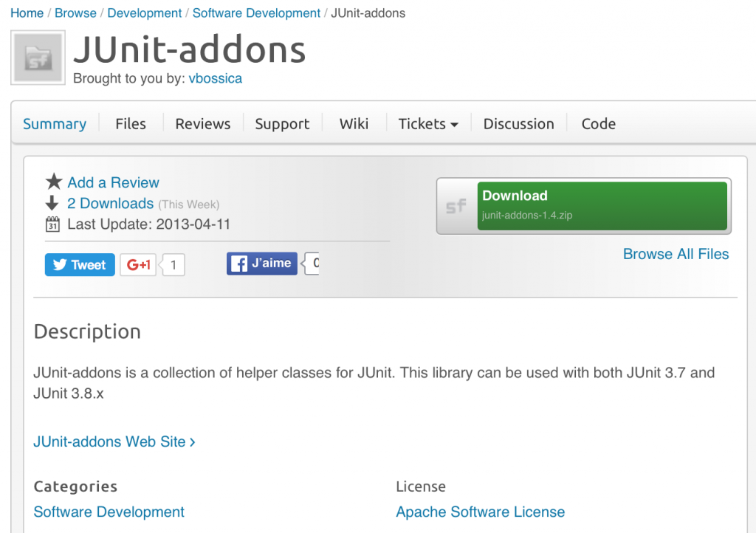Click the Browse All Files link
The height and width of the screenshot is (533, 756).
(x=676, y=254)
